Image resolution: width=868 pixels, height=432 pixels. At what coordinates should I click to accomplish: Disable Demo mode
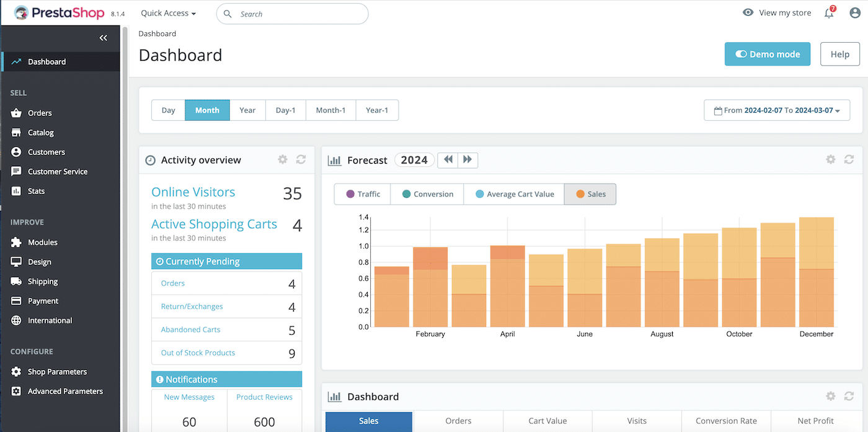click(x=767, y=54)
